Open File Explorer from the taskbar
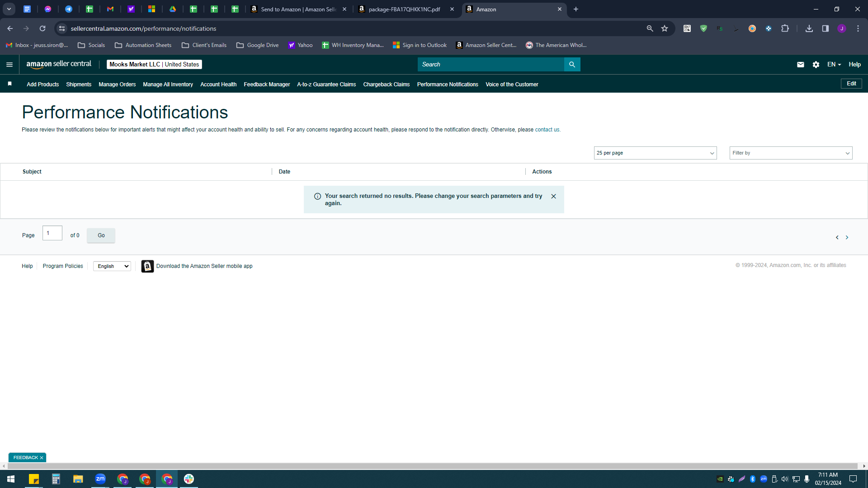 [78, 479]
